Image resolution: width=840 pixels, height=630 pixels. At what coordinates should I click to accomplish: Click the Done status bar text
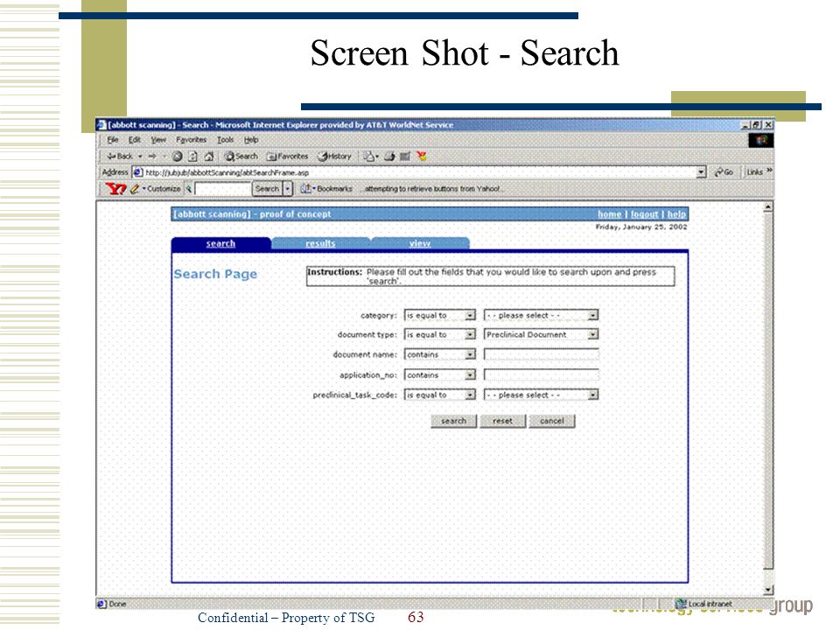point(117,604)
